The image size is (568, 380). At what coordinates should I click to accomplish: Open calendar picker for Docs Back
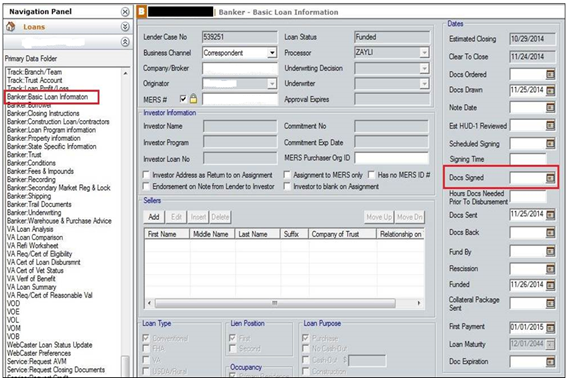click(550, 232)
